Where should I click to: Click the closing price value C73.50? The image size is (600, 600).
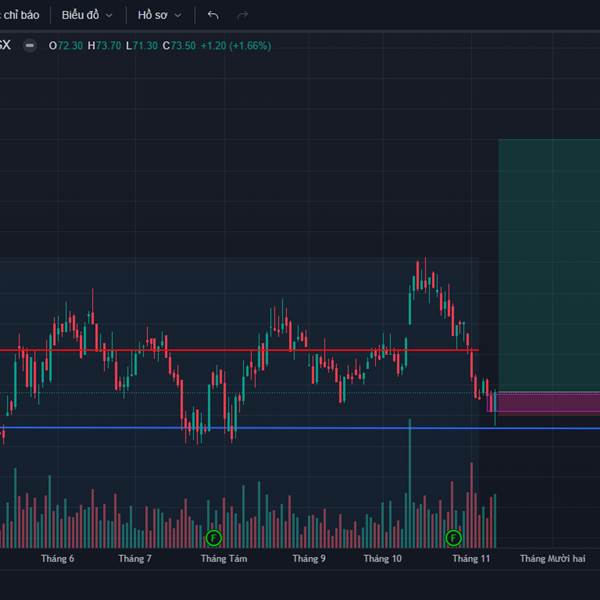coord(179,46)
